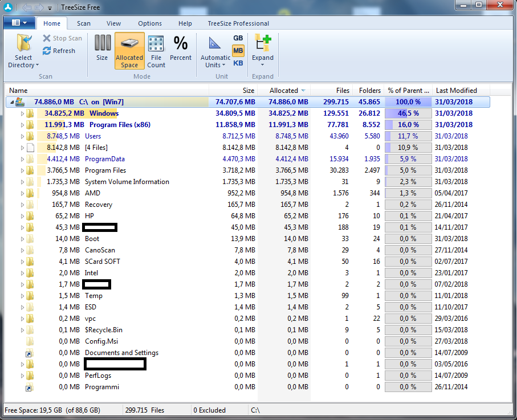The image size is (517, 420).
Task: Open quick access toolbar customize dropdown
Action: (x=50, y=8)
